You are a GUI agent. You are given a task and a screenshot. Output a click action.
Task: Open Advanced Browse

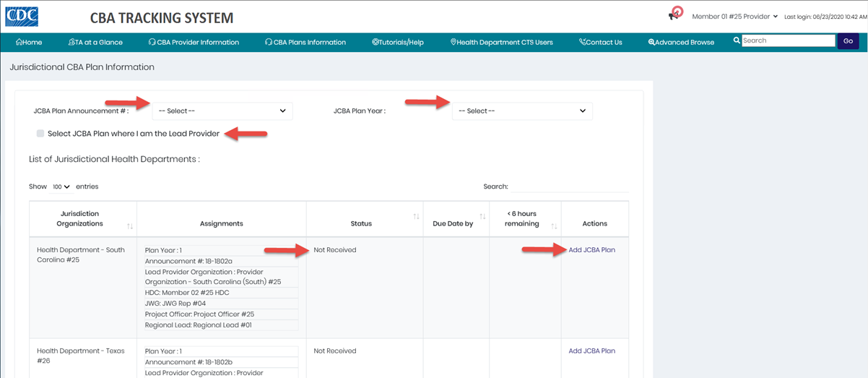(681, 42)
